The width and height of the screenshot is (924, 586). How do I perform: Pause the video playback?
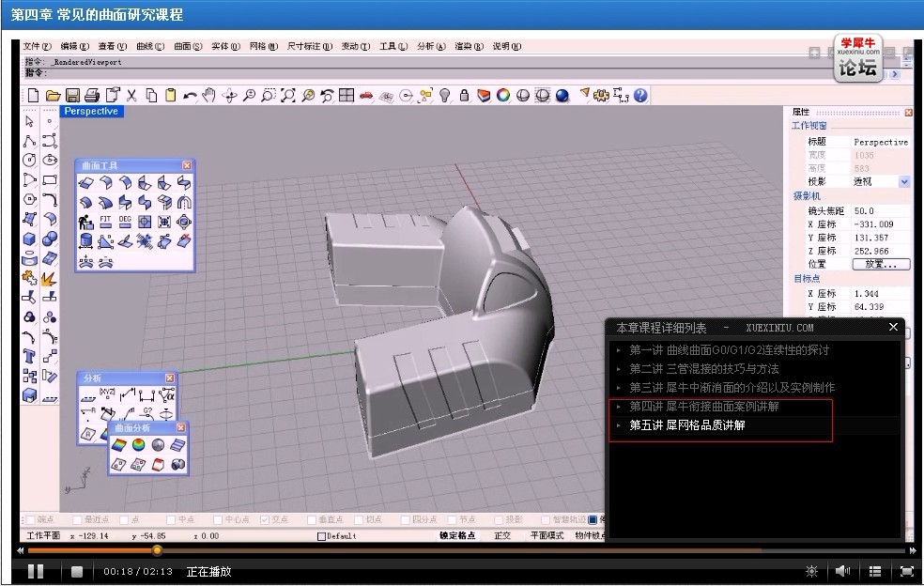click(36, 571)
